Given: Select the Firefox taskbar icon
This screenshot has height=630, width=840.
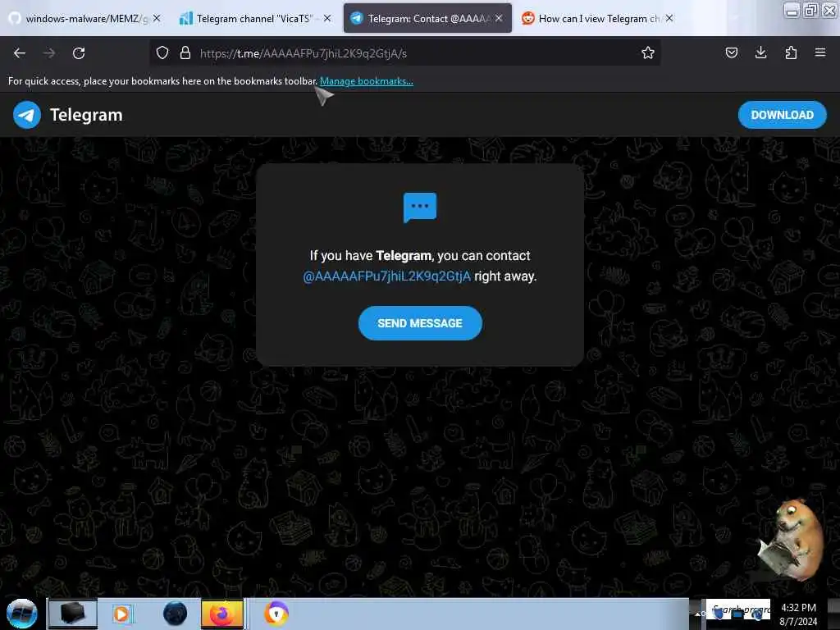Looking at the screenshot, I should pyautogui.click(x=222, y=614).
